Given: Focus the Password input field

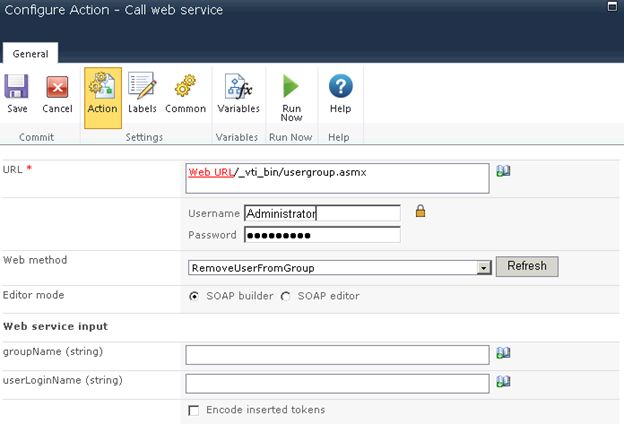Looking at the screenshot, I should click(x=322, y=235).
